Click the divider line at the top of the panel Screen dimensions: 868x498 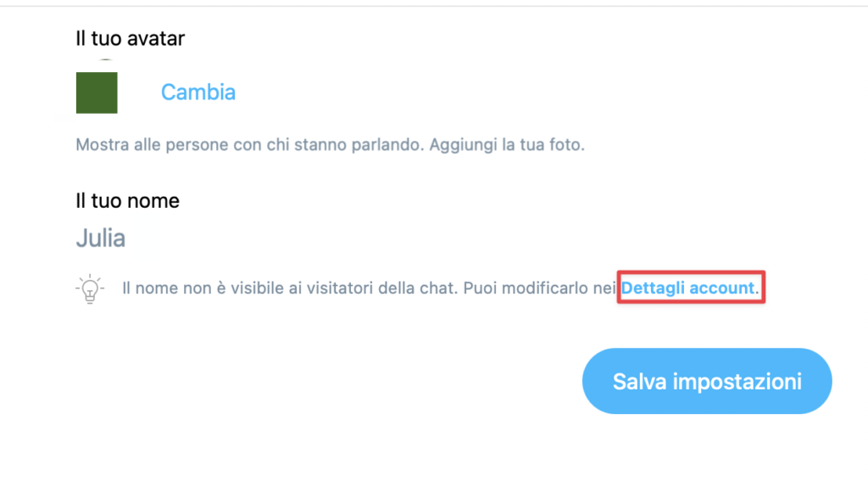point(434,6)
